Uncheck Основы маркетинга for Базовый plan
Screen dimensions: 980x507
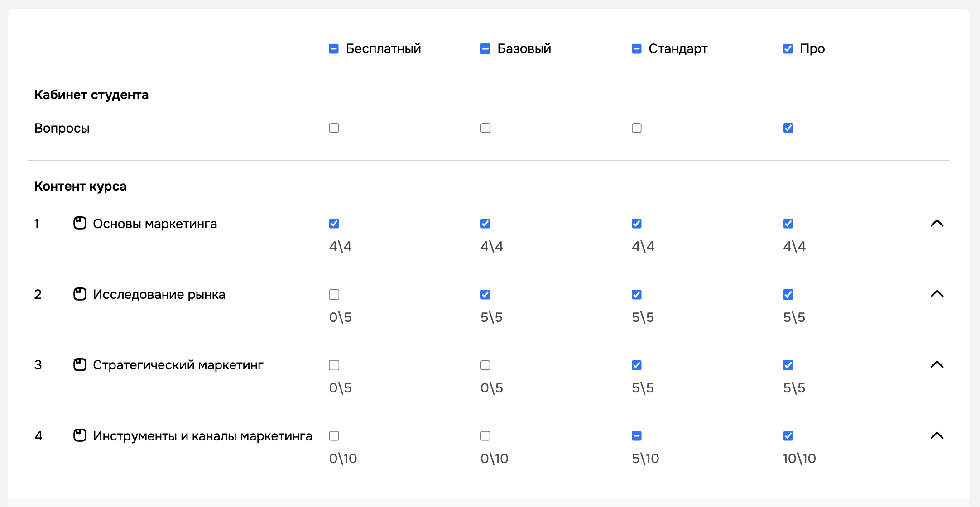485,224
